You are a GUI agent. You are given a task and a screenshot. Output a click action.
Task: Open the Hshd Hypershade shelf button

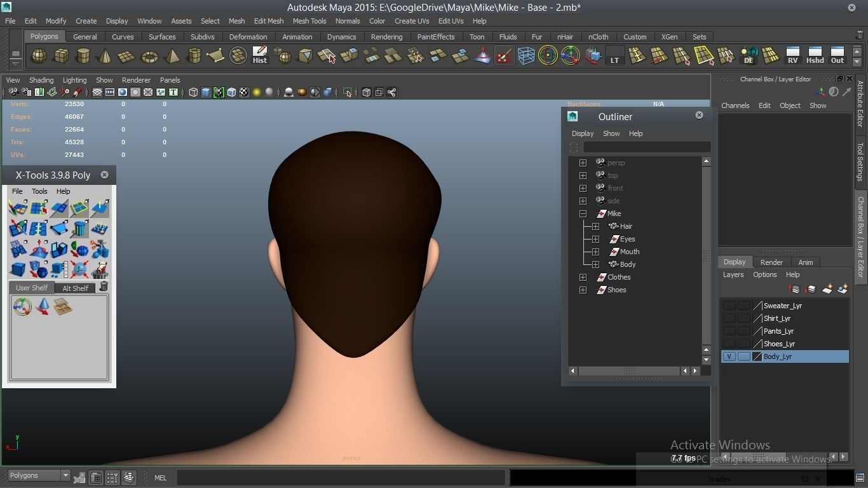click(x=815, y=56)
